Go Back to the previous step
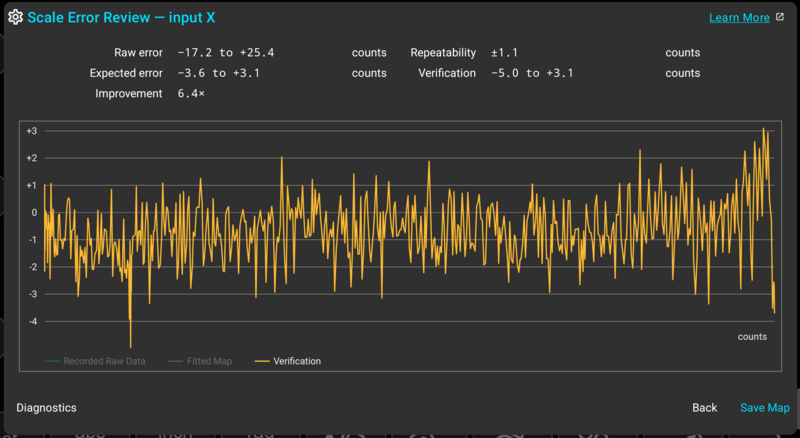This screenshot has height=438, width=800. [705, 407]
